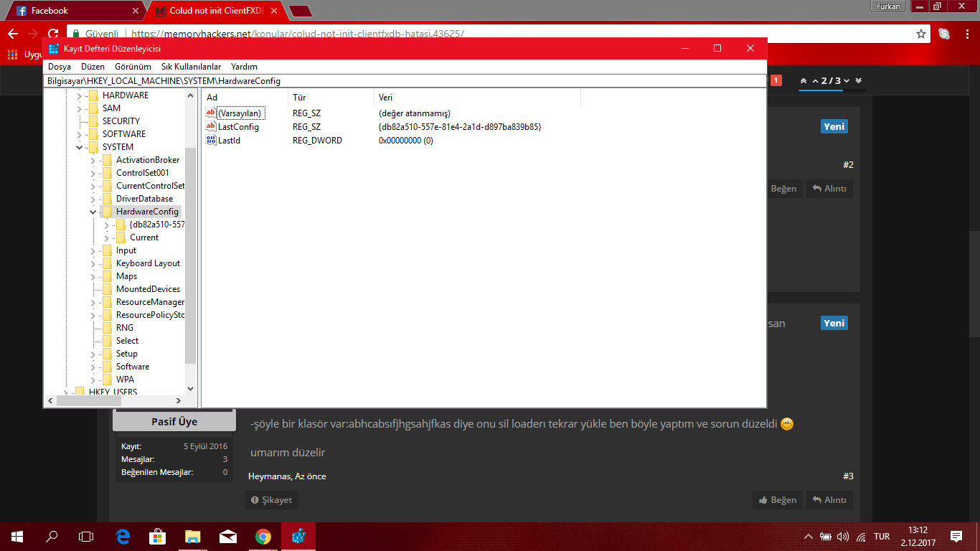Click the LastConfig GUID data cell
This screenshot has width=980, height=551.
tap(460, 127)
